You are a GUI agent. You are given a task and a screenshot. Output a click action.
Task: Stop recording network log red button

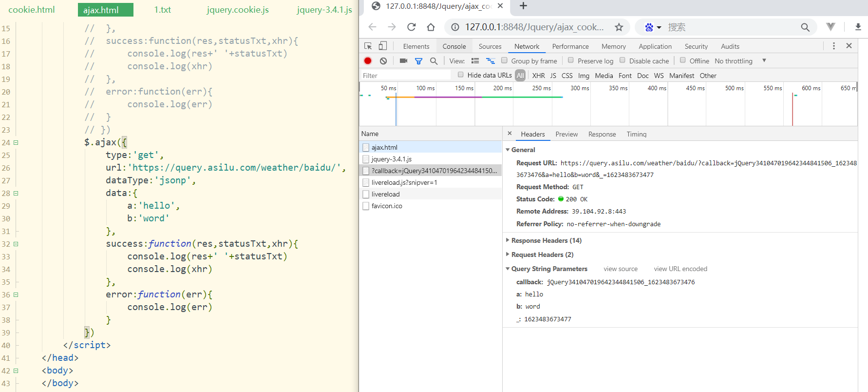(368, 61)
